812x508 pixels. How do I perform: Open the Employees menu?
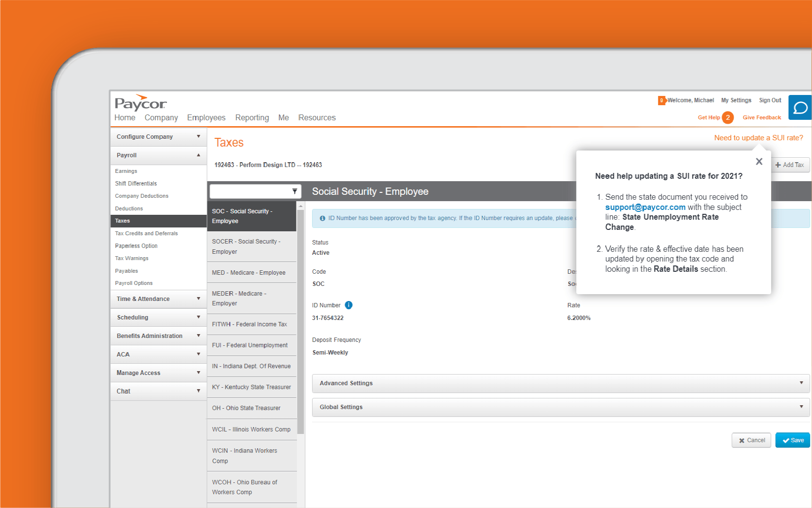click(206, 118)
